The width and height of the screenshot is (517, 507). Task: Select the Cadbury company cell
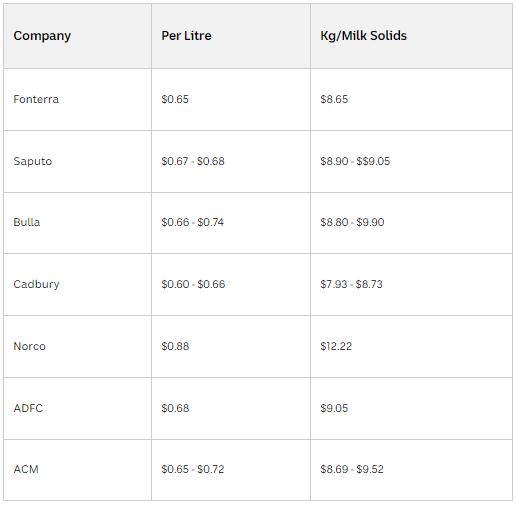[x=77, y=284]
